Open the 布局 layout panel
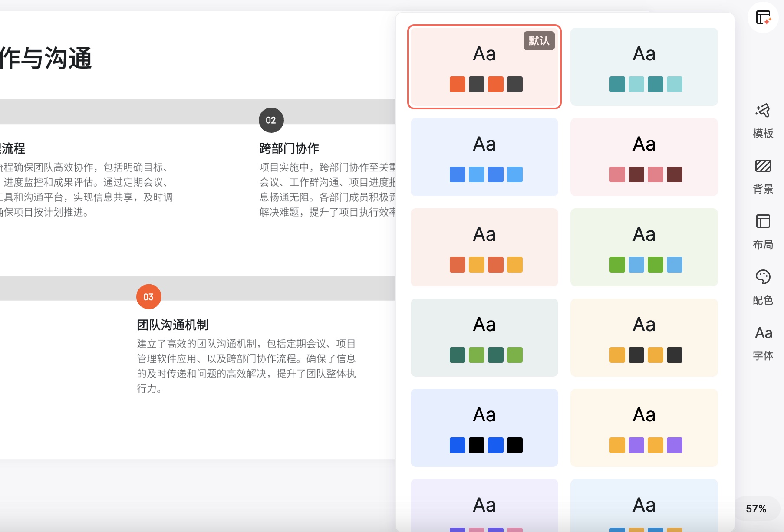The width and height of the screenshot is (784, 532). 763,232
